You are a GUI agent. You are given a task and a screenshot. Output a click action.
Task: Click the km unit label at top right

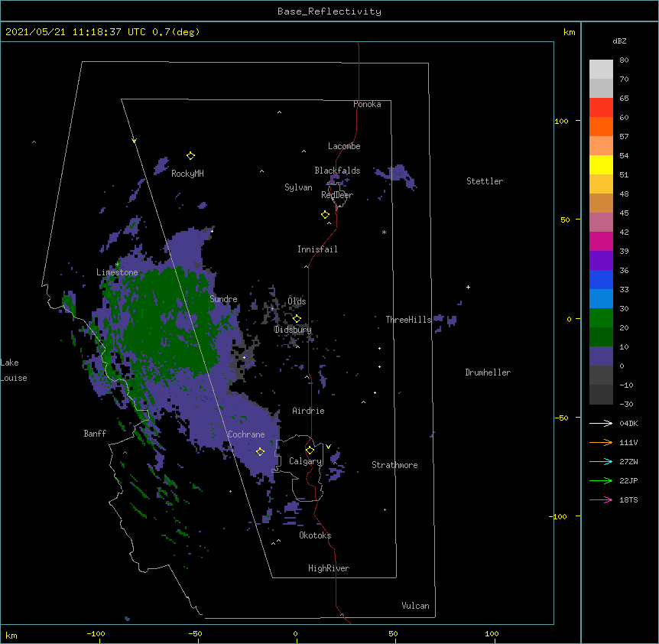pyautogui.click(x=569, y=32)
